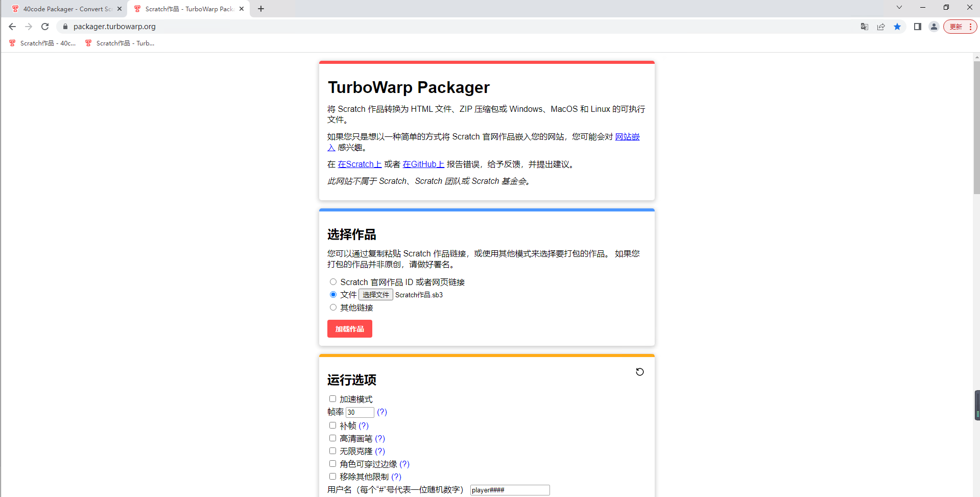Enable the 移除其他限制 checkbox

tap(332, 477)
